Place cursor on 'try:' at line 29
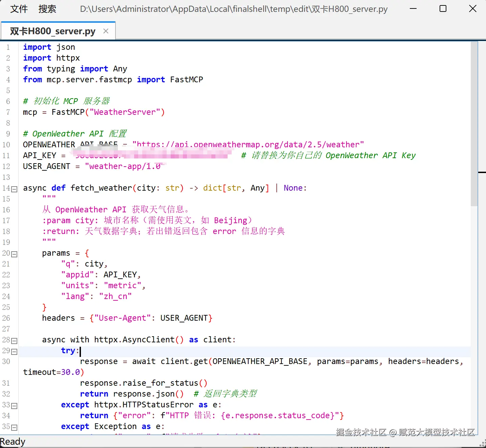 click(x=70, y=350)
